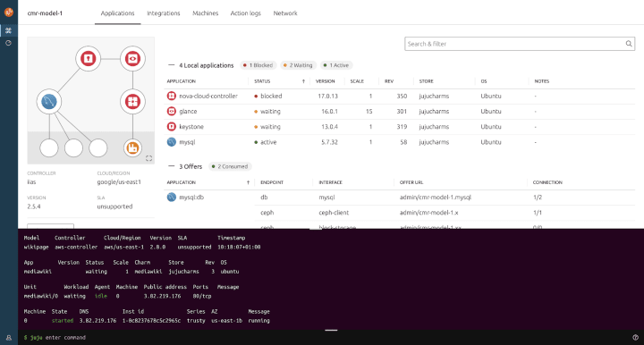
Task: Click the cmr-model-1 model name
Action: [45, 13]
